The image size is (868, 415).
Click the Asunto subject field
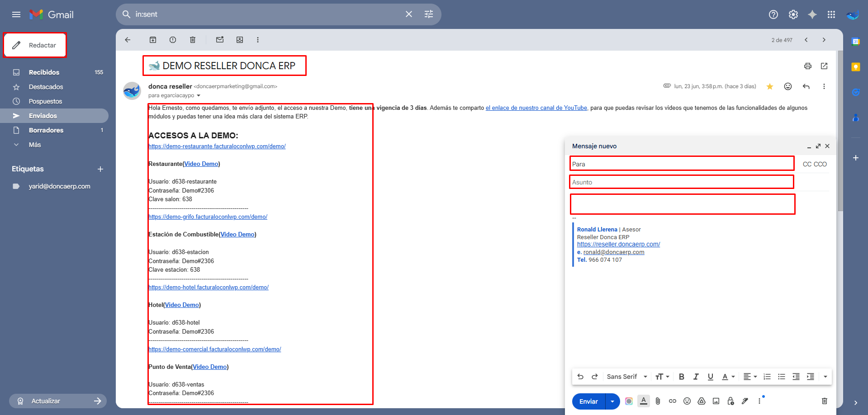click(681, 182)
